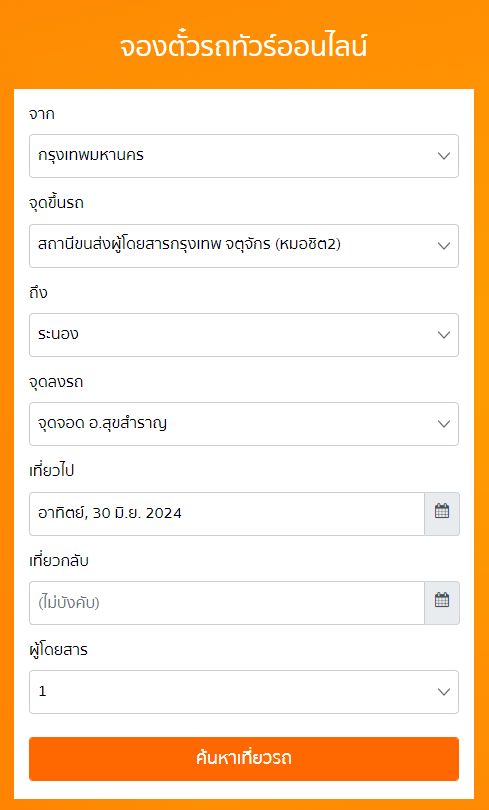489x810 pixels.
Task: Click the จุดลงรถ field label
Action: coord(56,382)
